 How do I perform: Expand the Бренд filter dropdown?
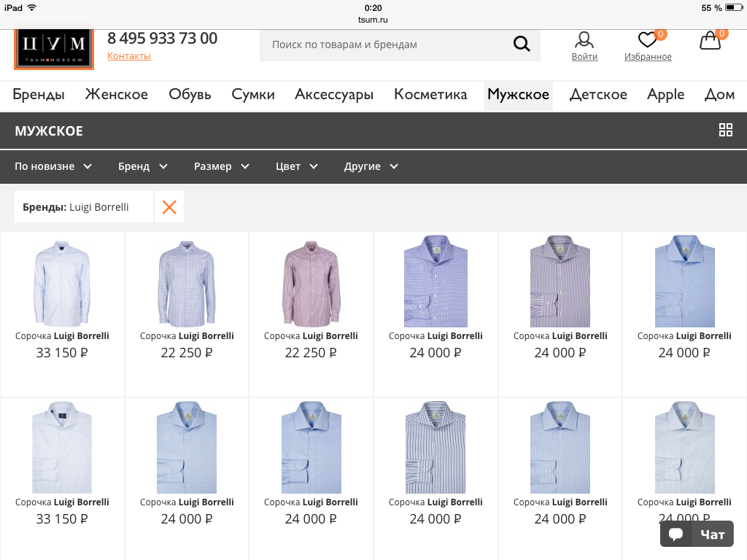[x=142, y=166]
